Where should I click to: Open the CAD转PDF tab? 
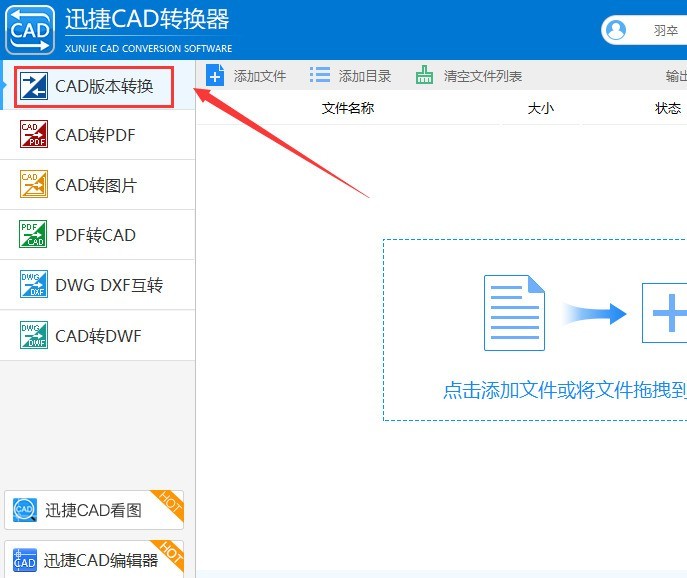pyautogui.click(x=95, y=135)
